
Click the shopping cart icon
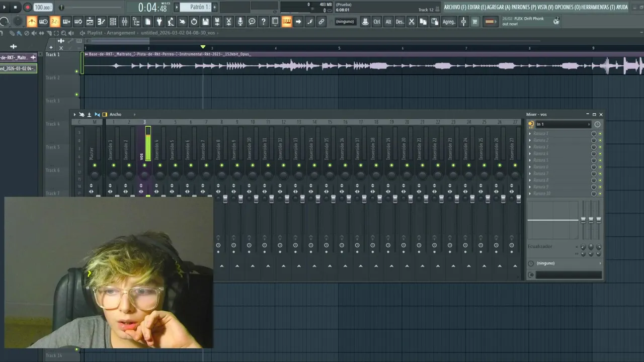coord(474,22)
